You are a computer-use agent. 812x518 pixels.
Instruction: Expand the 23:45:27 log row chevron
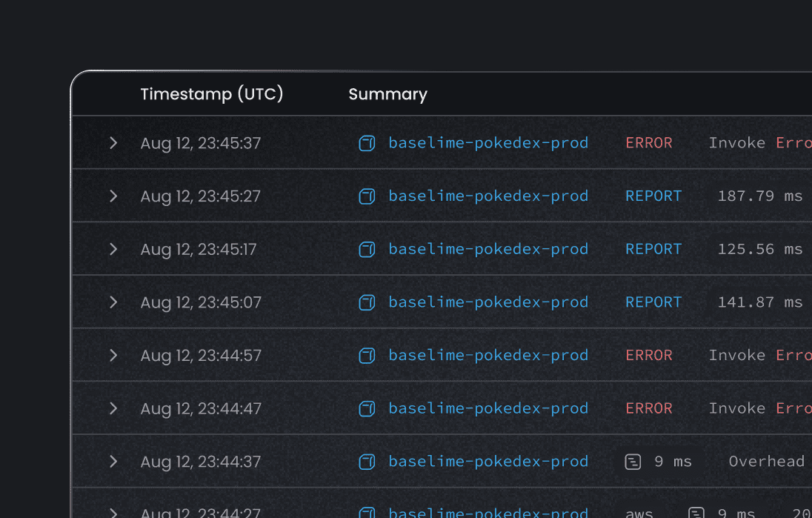point(113,196)
